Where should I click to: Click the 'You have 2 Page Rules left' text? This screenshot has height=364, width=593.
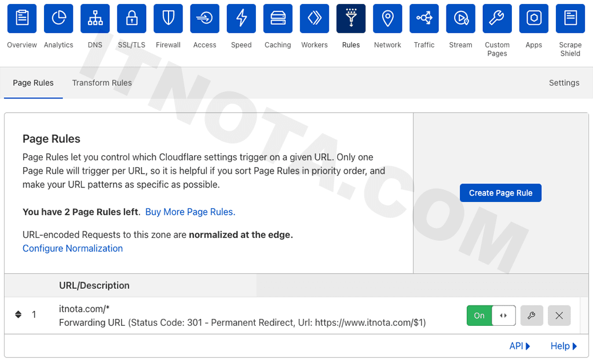pyautogui.click(x=81, y=212)
